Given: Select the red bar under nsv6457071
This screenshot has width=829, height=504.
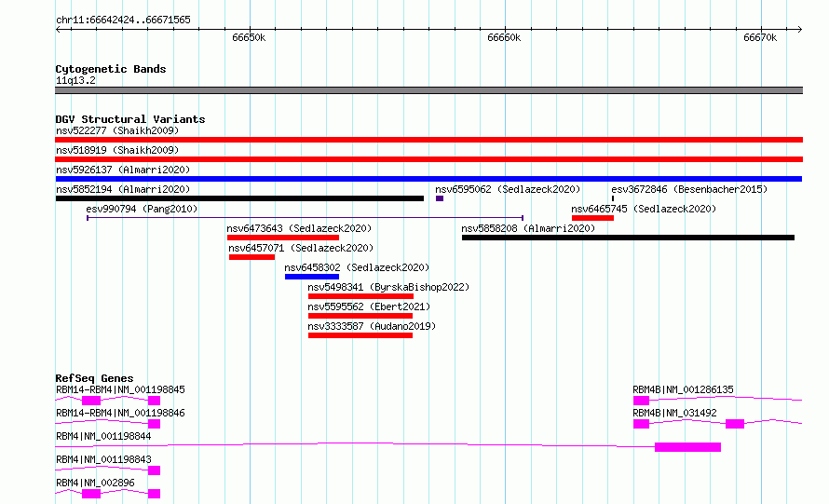Looking at the screenshot, I should (251, 257).
